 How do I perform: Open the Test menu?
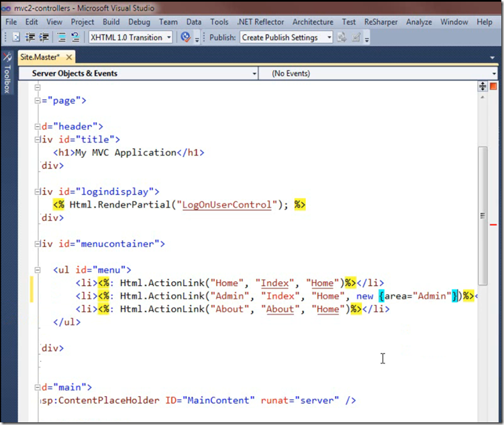click(x=349, y=22)
